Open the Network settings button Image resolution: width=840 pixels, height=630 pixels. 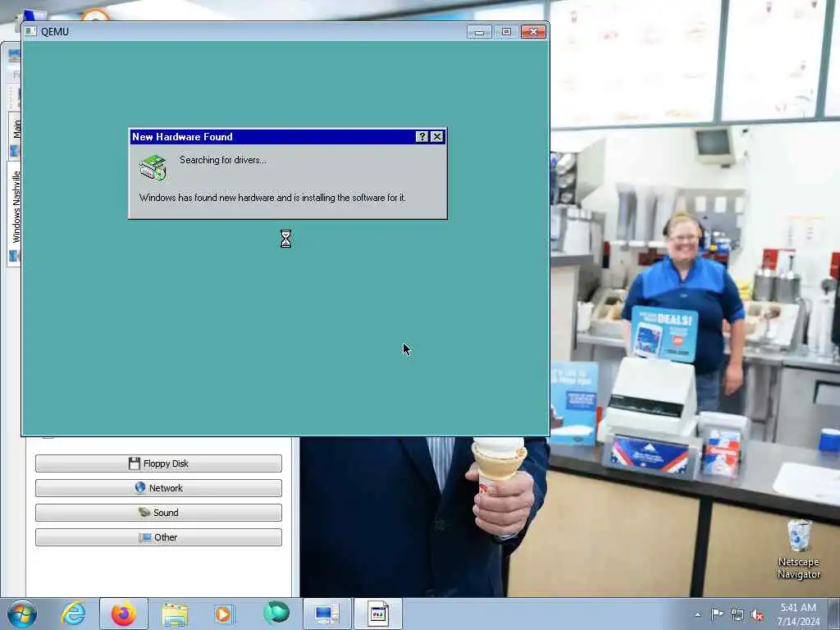click(x=158, y=488)
